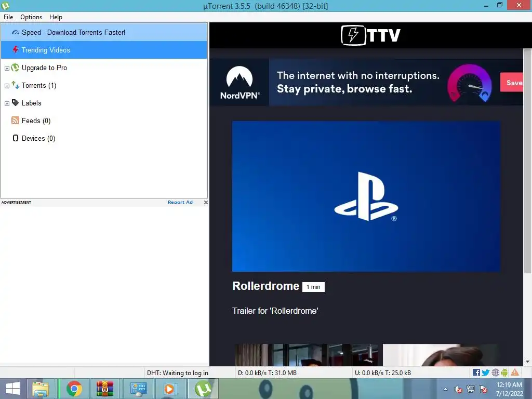The width and height of the screenshot is (532, 399).
Task: Click the Upgrade to Pro uTorrent icon
Action: coord(15,68)
